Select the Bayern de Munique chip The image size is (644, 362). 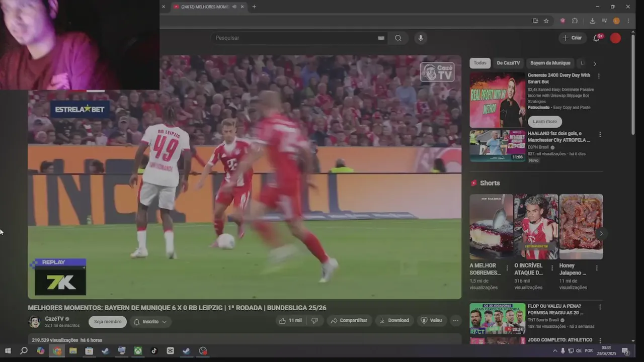pyautogui.click(x=550, y=63)
